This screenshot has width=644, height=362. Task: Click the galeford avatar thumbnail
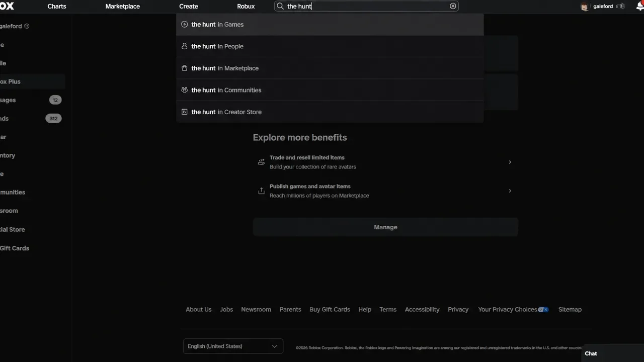coord(585,7)
